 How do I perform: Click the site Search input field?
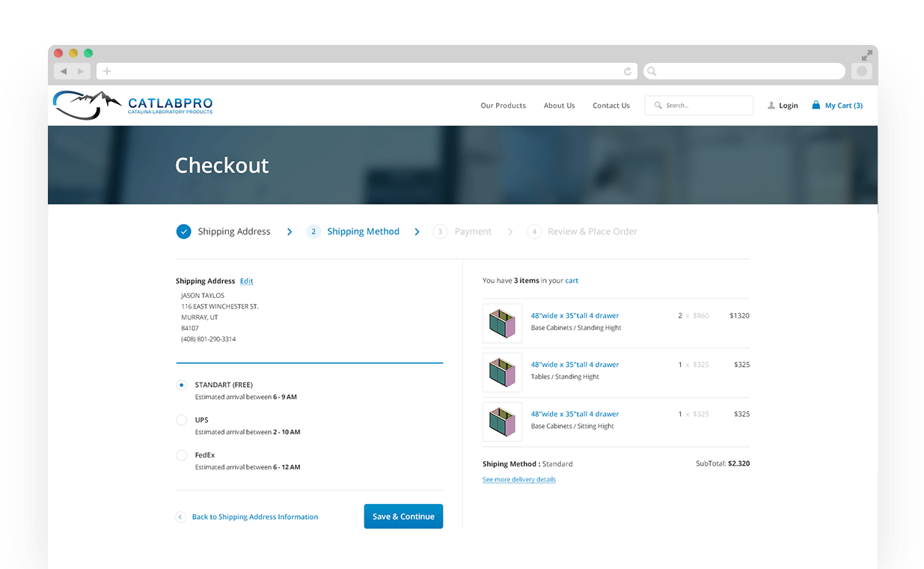703,106
